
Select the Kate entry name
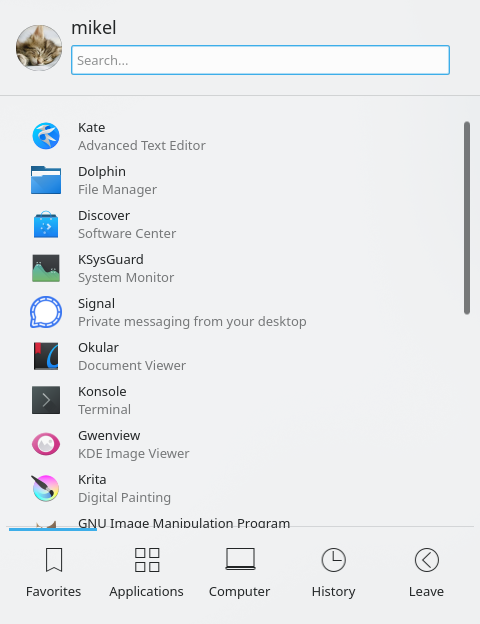[x=92, y=127]
